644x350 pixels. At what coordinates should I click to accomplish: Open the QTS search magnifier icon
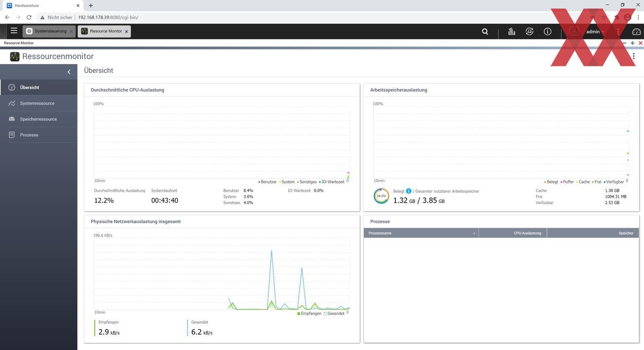[x=485, y=32]
